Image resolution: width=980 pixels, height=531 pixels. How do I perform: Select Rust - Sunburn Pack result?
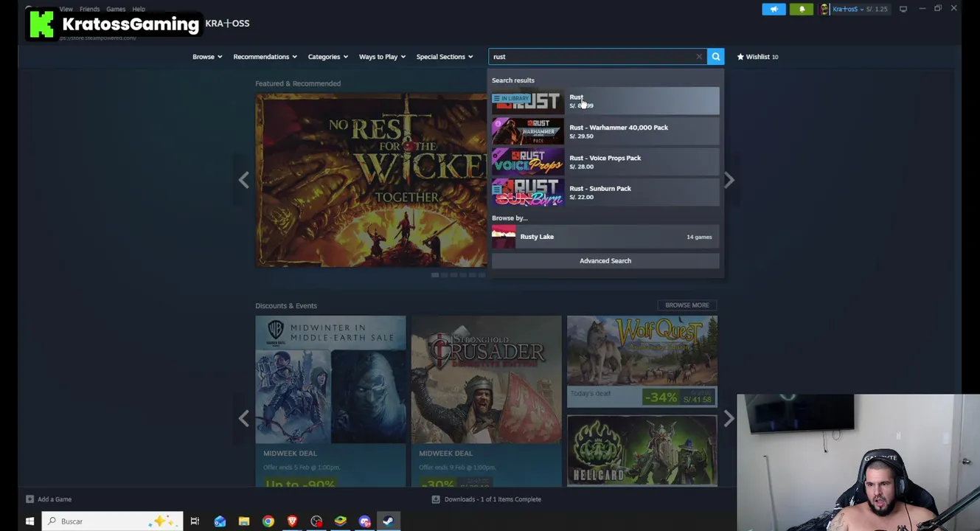coord(605,192)
